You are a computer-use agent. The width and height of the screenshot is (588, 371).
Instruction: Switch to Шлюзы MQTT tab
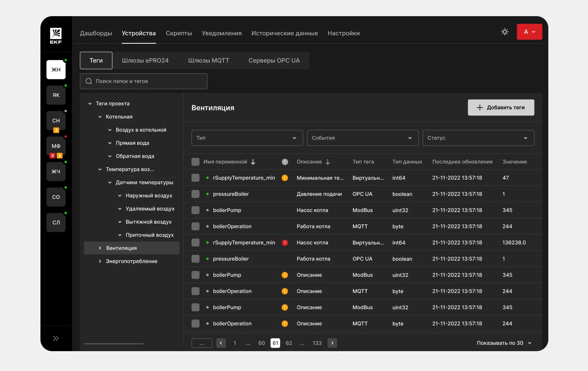coord(208,61)
